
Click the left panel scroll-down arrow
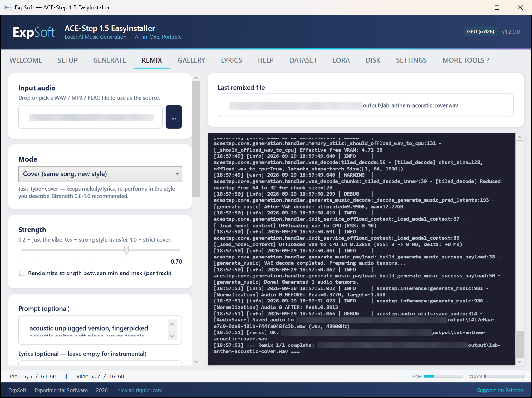pyautogui.click(x=196, y=361)
